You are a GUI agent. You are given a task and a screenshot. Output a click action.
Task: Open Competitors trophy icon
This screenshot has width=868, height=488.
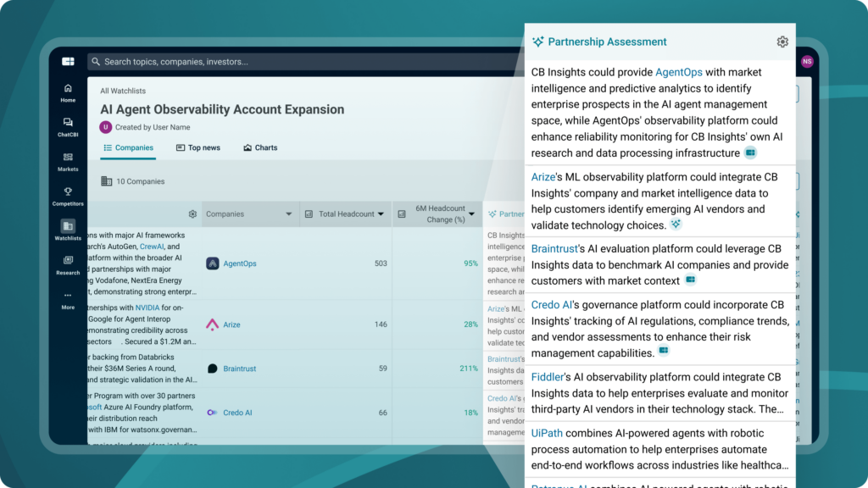click(x=68, y=192)
